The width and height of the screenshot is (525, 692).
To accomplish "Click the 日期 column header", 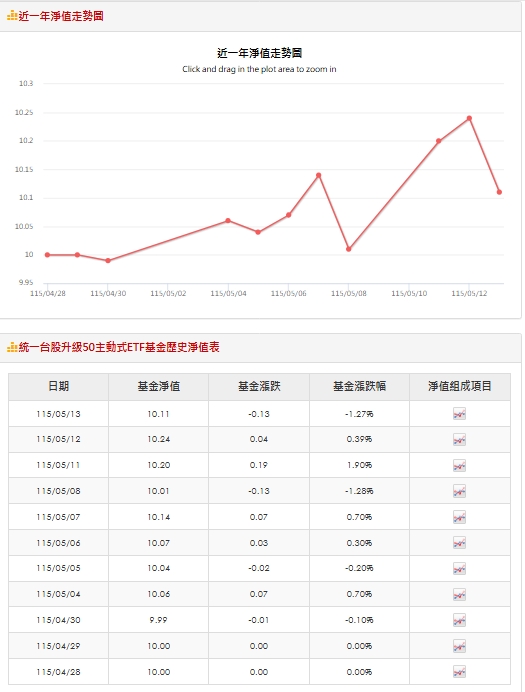I will [58, 387].
